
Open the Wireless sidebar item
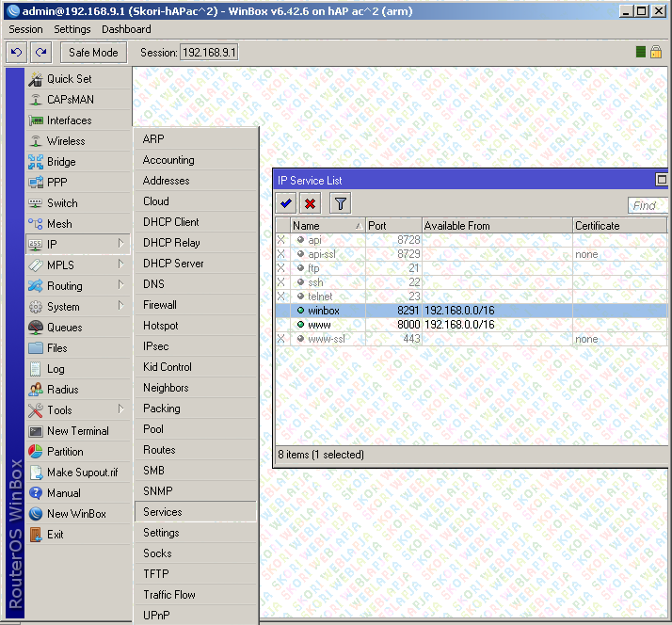coord(66,141)
